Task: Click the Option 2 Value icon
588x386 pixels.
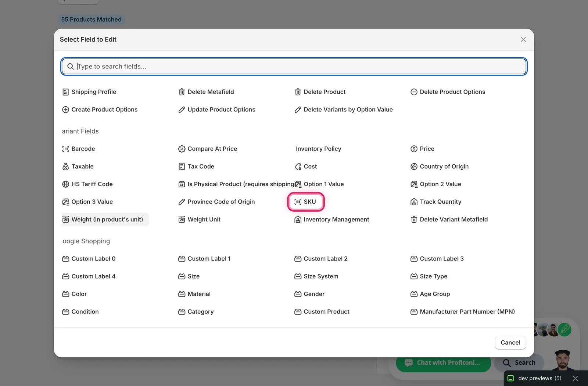Action: (x=414, y=184)
